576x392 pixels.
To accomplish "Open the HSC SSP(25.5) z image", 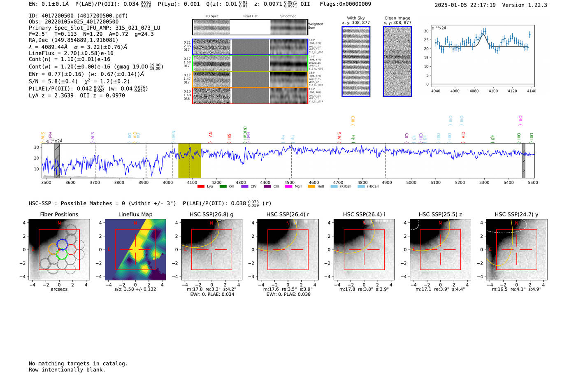I will click(x=440, y=249).
